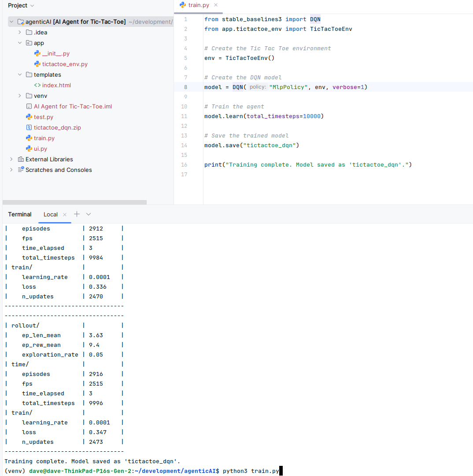Add a new terminal session with plus
The image size is (473, 476).
[x=77, y=214]
